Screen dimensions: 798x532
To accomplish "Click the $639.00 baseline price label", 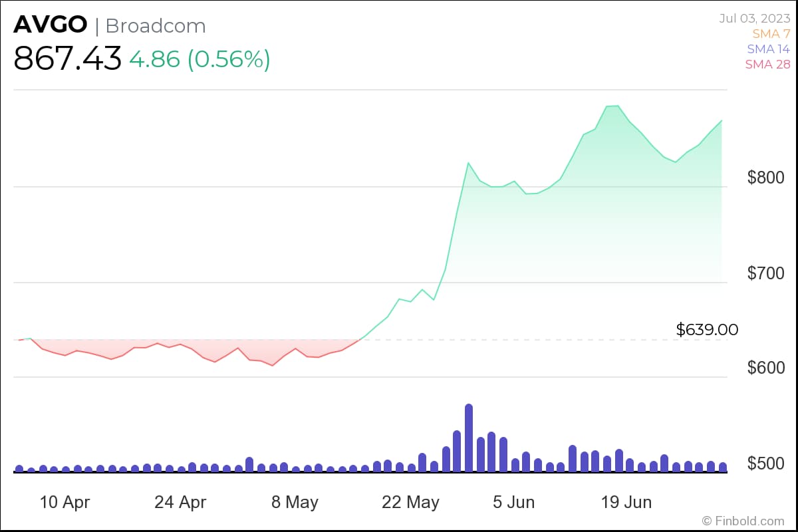I will [707, 329].
